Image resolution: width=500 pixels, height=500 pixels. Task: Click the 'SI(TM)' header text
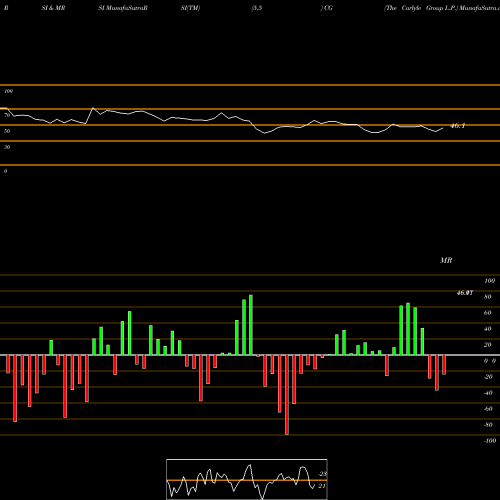click(190, 8)
